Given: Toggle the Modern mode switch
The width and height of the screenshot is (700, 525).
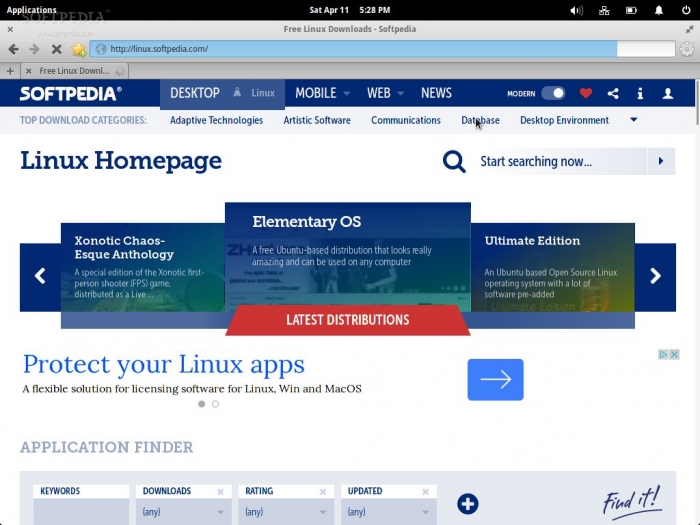Looking at the screenshot, I should [553, 93].
